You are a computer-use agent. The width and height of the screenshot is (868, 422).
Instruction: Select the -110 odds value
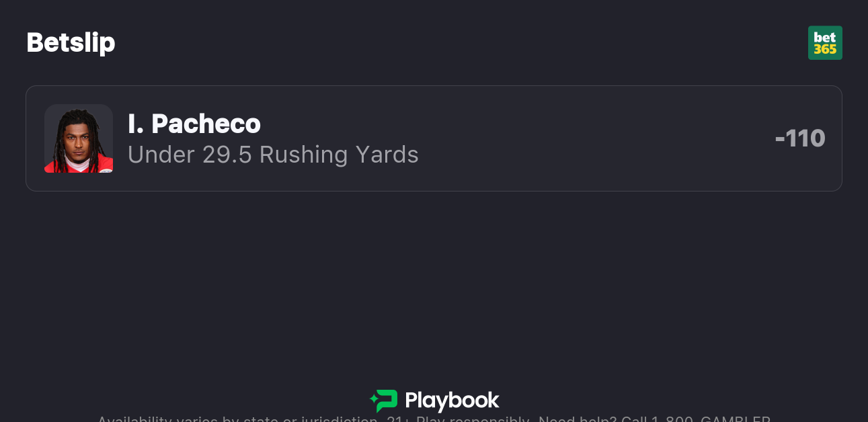click(x=800, y=138)
